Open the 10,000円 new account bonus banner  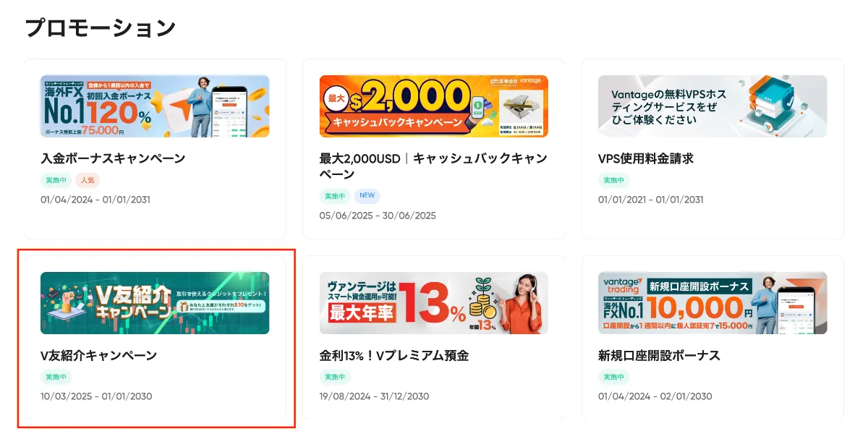(712, 303)
